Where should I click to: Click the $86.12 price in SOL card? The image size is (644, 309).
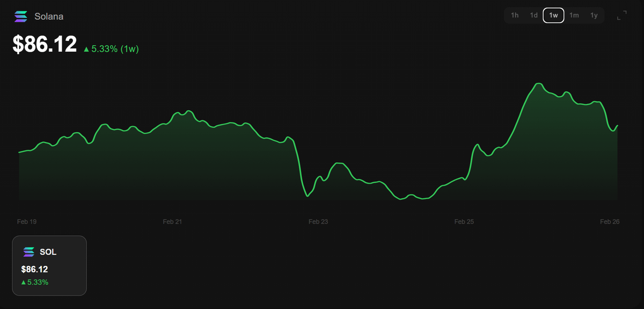(x=35, y=269)
